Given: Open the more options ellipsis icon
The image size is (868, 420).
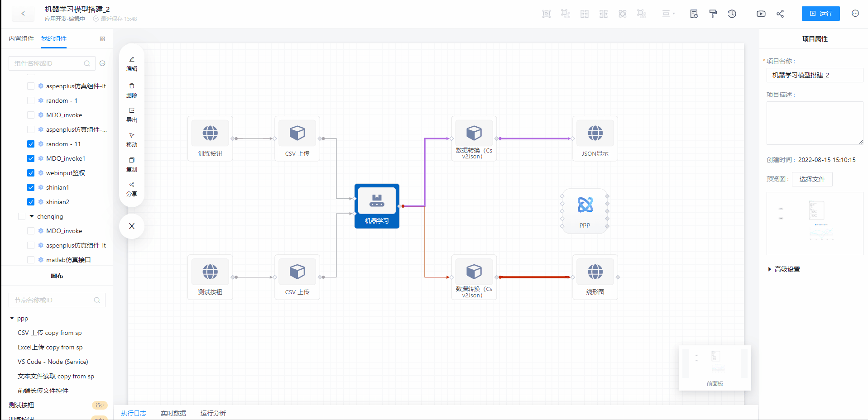Looking at the screenshot, I should click(855, 14).
